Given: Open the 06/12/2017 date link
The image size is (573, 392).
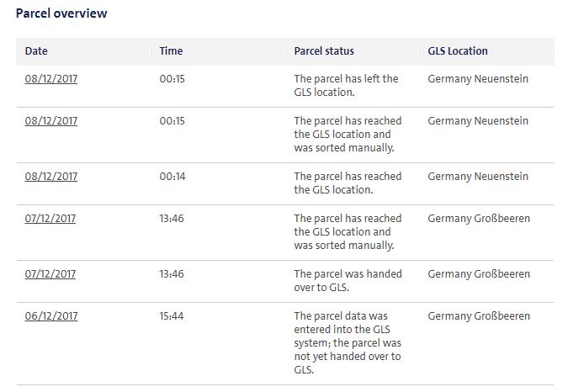Looking at the screenshot, I should click(51, 316).
